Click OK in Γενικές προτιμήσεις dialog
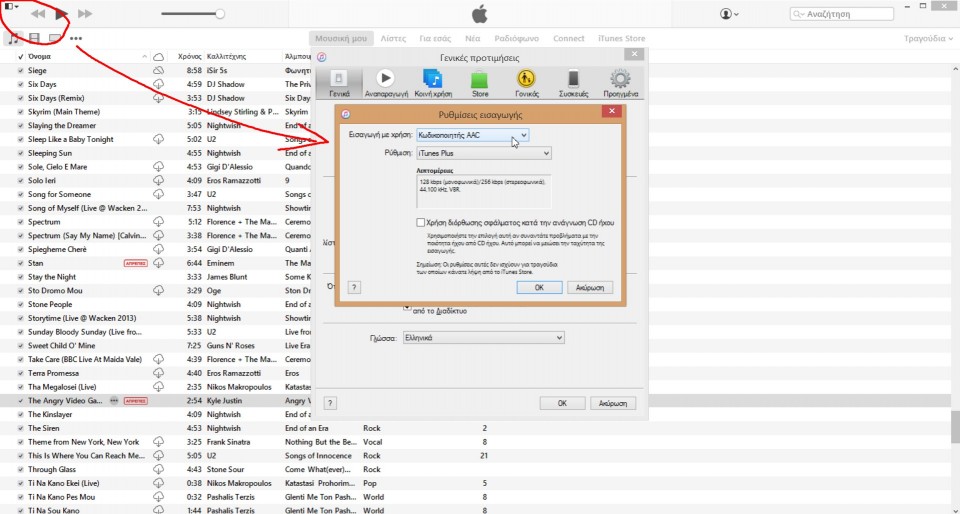960x514 pixels. 562,403
